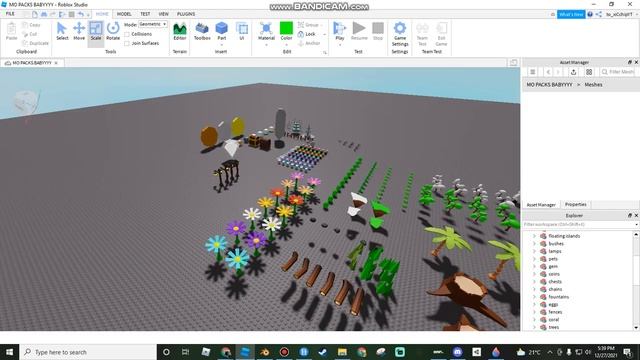Screen dimensions: 640x360
Task: Switch to the PLUGINS ribbon tab
Action: tap(186, 14)
